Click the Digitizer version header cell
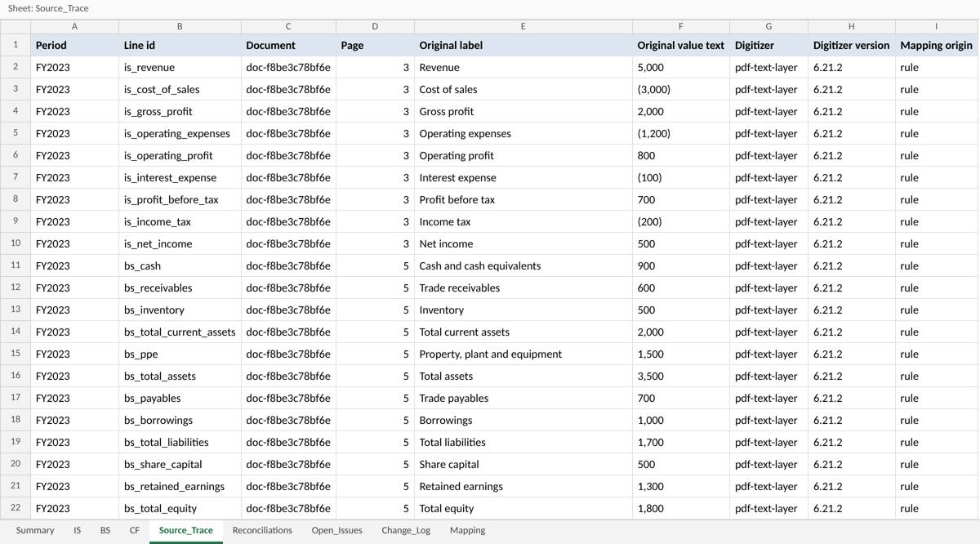 pyautogui.click(x=852, y=45)
